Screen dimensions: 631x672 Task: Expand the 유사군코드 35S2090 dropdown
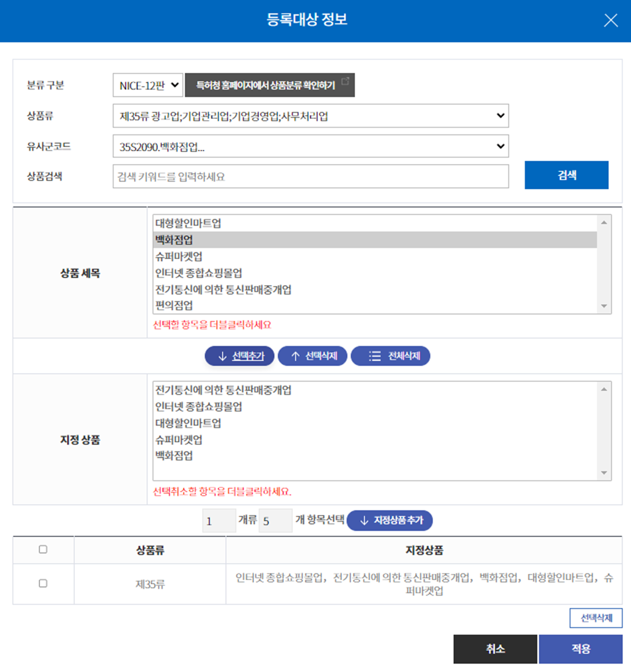coord(310,147)
